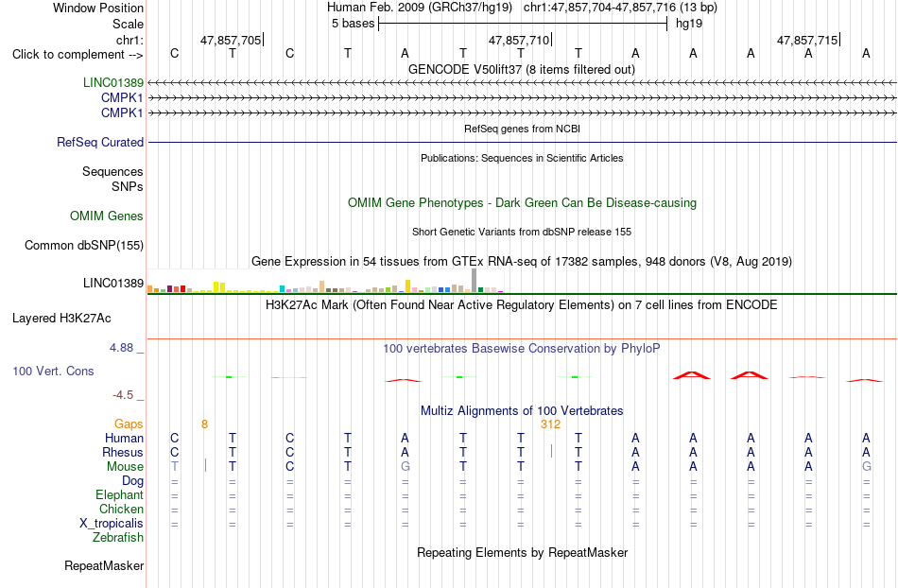
Task: Click the 'RefSeq genes from NCBI' title
Action: click(522, 129)
